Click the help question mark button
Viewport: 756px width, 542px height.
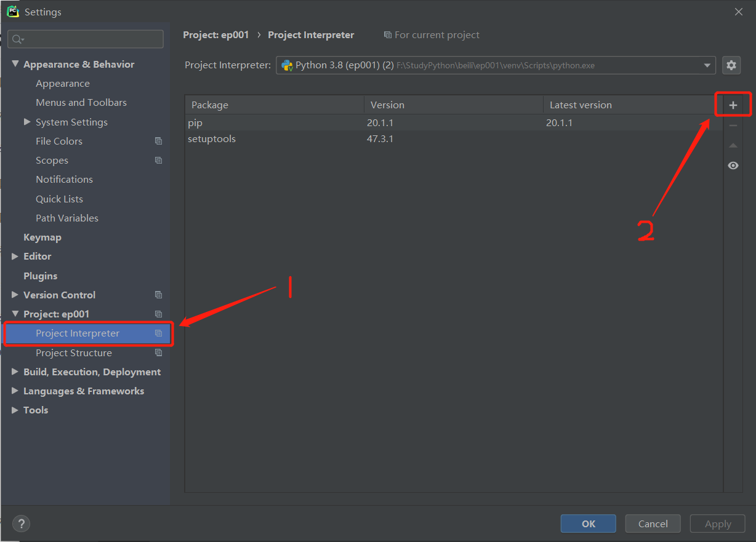coord(21,524)
